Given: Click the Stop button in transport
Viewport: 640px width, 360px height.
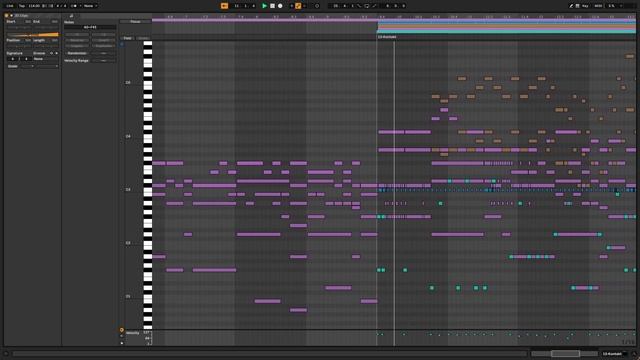Looking at the screenshot, I should pyautogui.click(x=272, y=6).
